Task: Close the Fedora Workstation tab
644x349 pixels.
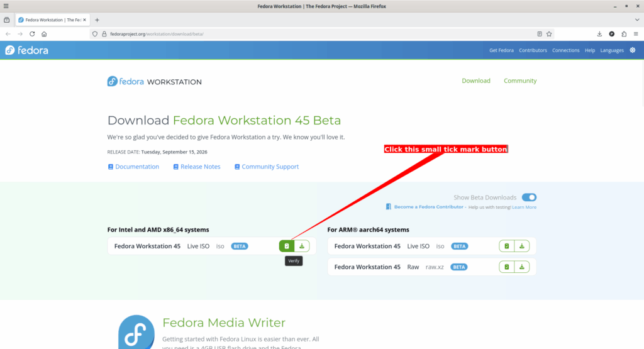Action: [x=85, y=19]
